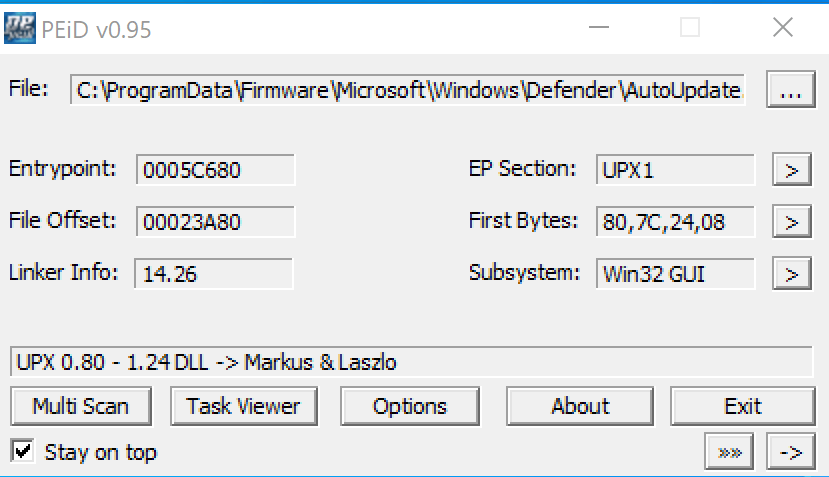Close the PEiD window
Viewport: 829px width, 477px height.
(x=784, y=28)
